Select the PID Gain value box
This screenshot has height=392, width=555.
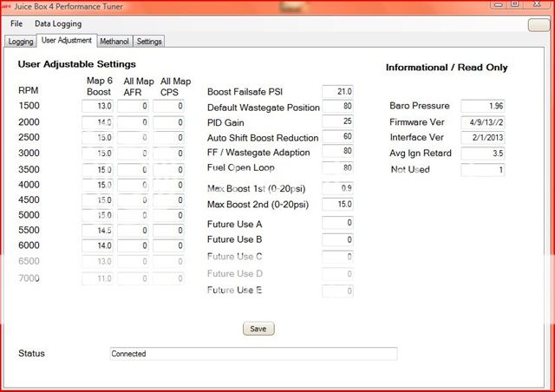tap(337, 122)
